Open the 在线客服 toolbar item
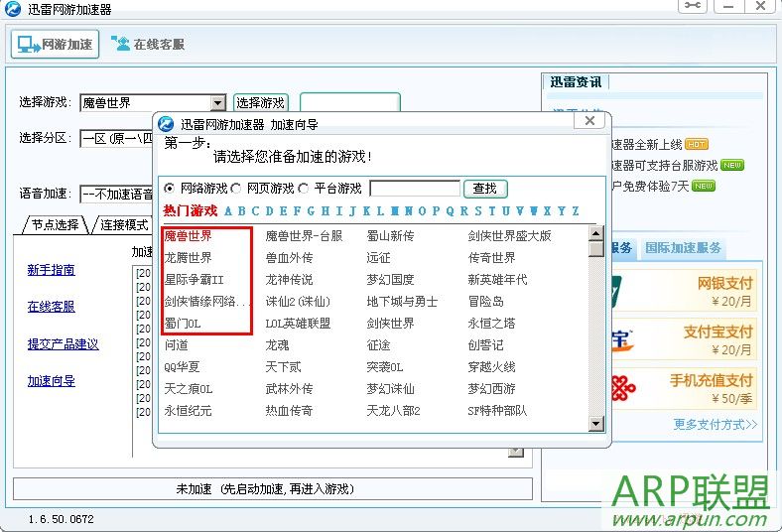Screen dimensions: 782x532 tap(148, 45)
